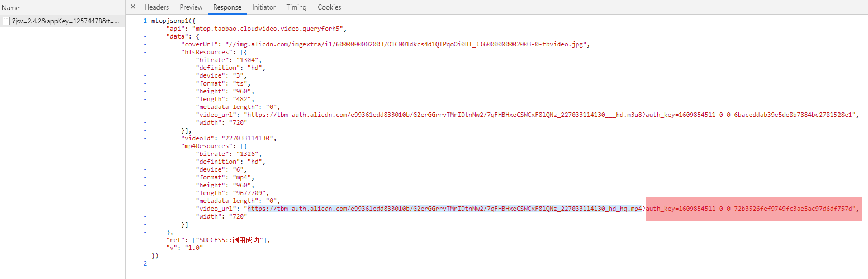Click line number 1 in the gutter

(x=145, y=21)
